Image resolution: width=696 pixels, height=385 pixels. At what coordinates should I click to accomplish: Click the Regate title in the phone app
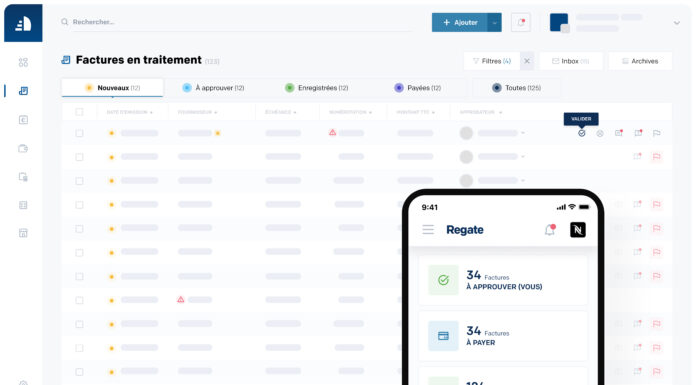click(465, 230)
